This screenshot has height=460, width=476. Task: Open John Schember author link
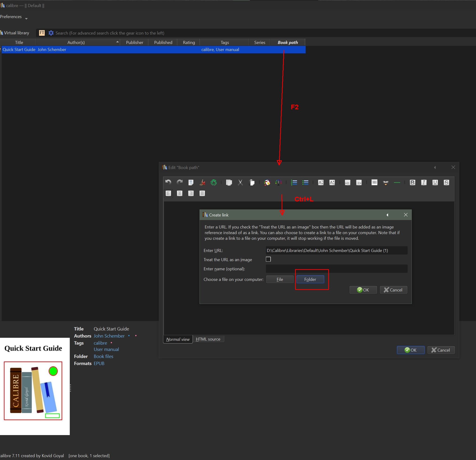point(109,336)
